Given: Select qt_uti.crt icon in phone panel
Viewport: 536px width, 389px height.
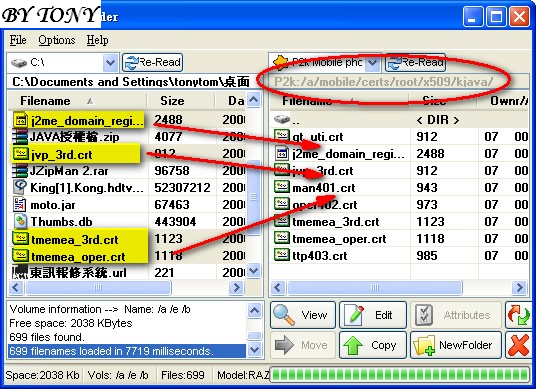Looking at the screenshot, I should (x=282, y=136).
